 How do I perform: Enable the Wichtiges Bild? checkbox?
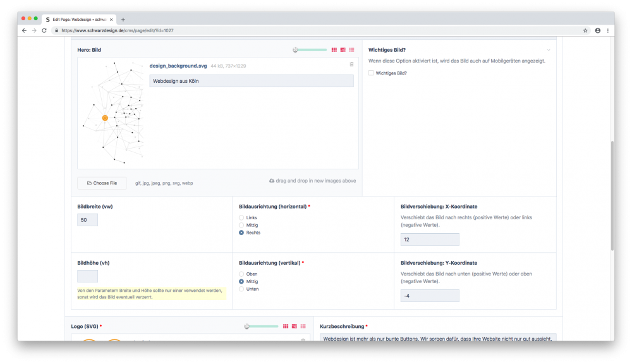(x=371, y=73)
